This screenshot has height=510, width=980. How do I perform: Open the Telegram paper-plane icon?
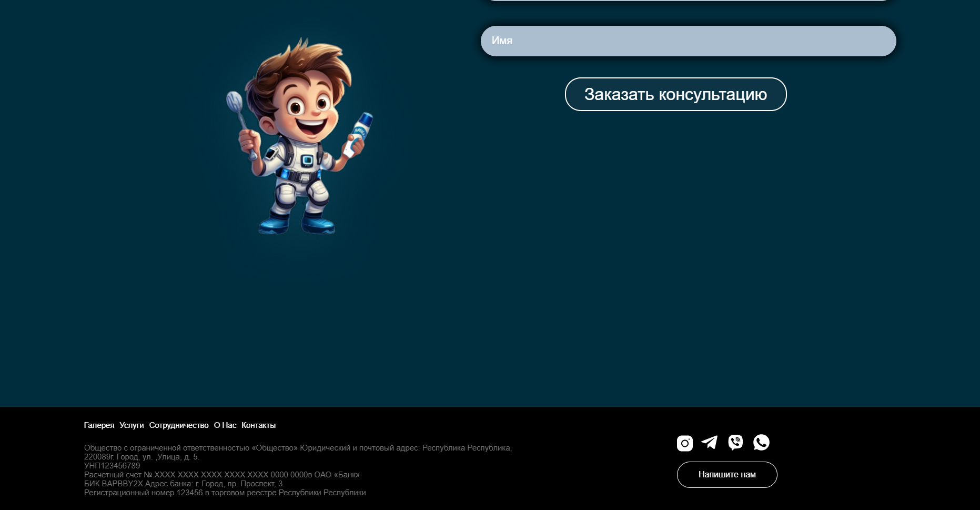pyautogui.click(x=710, y=442)
